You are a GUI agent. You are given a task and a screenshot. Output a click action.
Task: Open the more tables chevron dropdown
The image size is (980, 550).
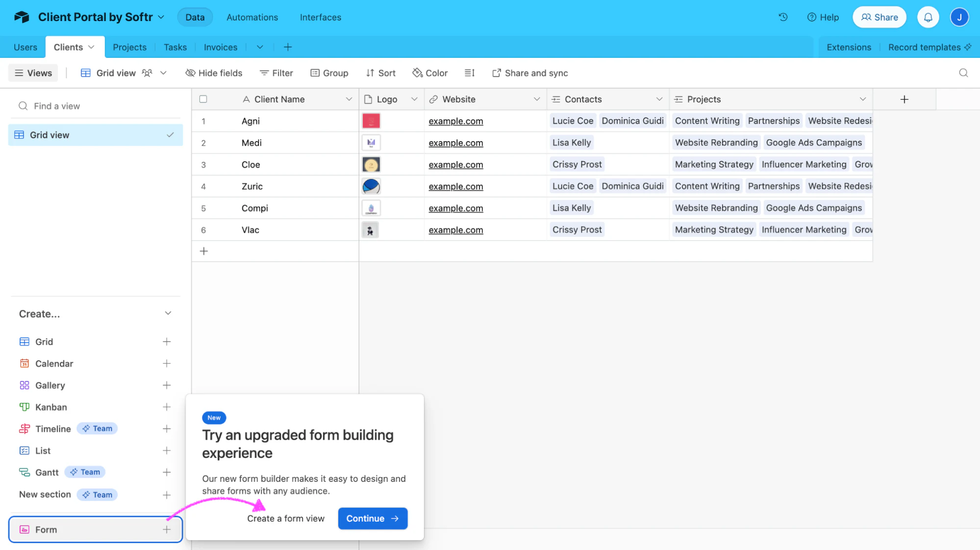260,47
